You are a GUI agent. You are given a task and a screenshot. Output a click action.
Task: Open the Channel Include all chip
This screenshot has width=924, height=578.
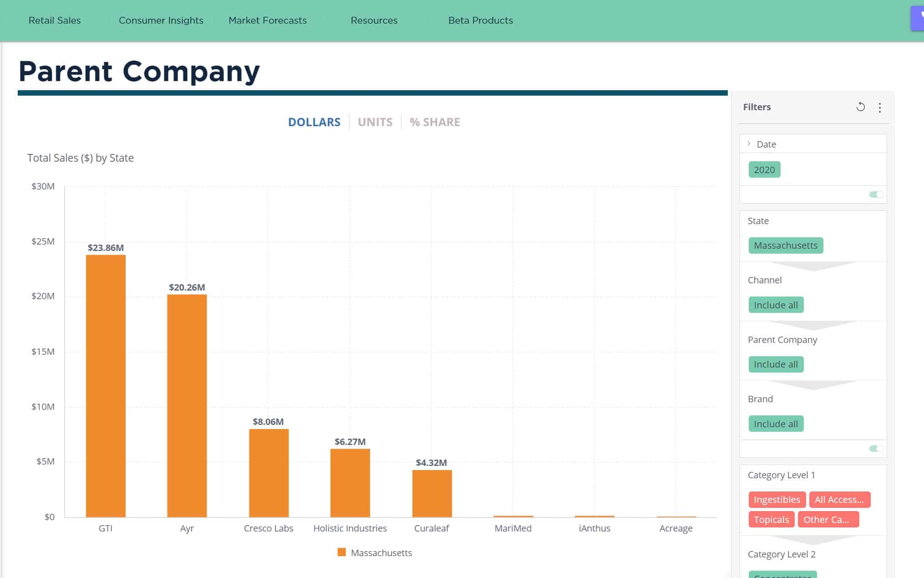click(776, 305)
